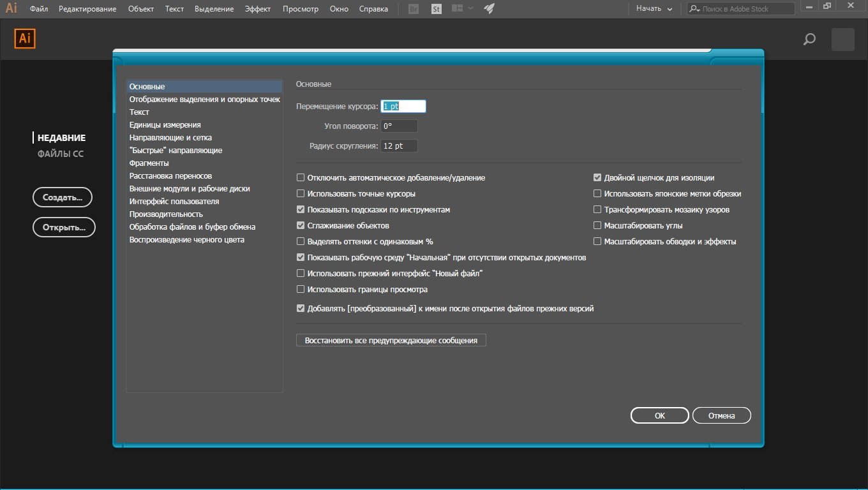
Task: Open the "Начать" workspace dropdown
Action: (x=654, y=9)
